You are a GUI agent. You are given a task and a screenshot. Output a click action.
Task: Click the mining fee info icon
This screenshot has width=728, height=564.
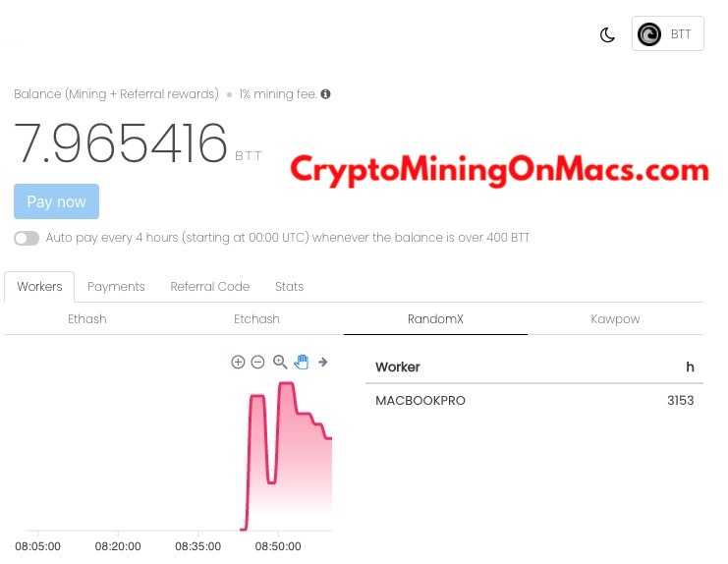(325, 94)
